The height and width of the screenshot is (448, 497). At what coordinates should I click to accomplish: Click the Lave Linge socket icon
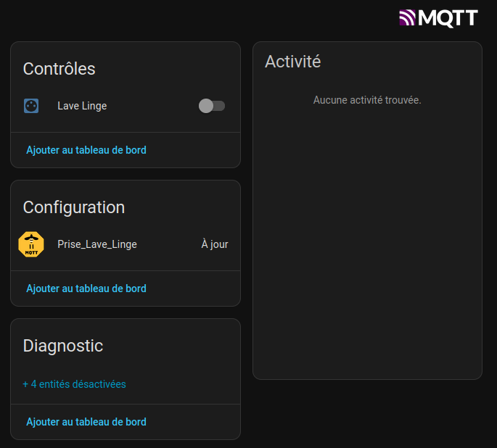tap(31, 106)
